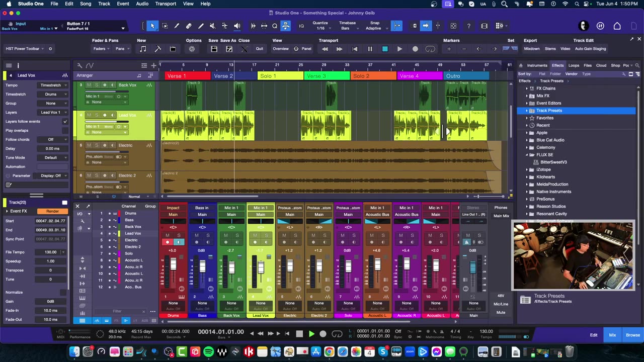Select the Eraser tool
Viewport: 644px width, 362px height.
(x=189, y=26)
